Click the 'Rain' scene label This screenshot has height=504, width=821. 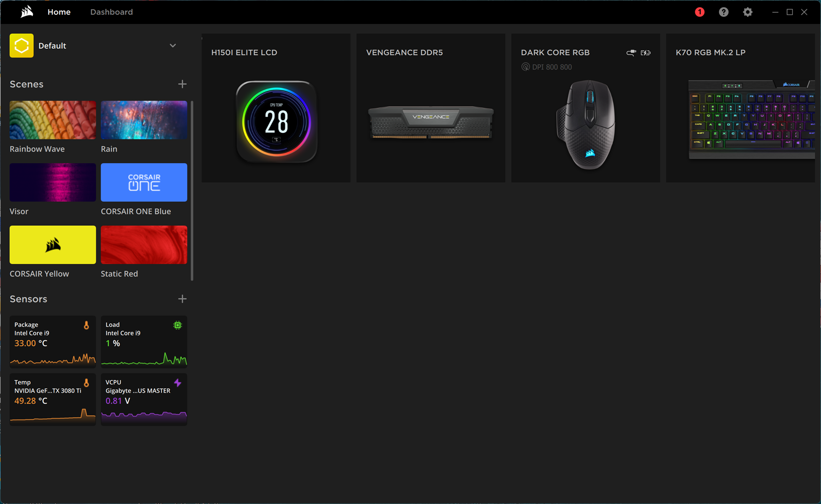pos(109,149)
